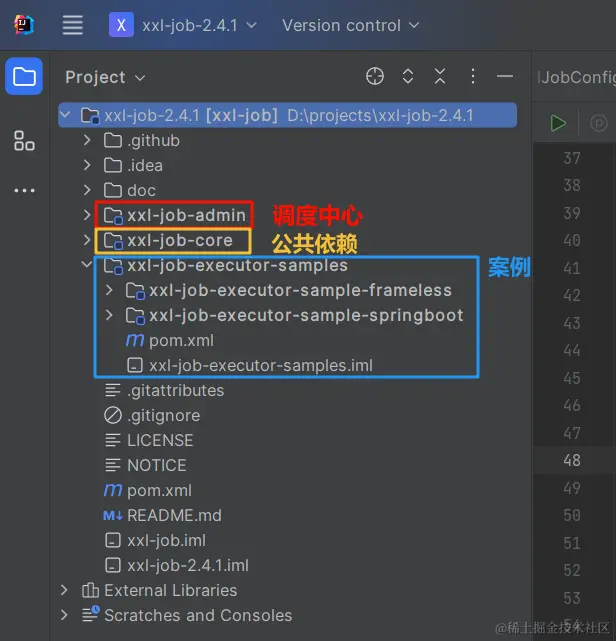Open the Project panel options kebab menu
The image size is (616, 641).
coord(473,76)
